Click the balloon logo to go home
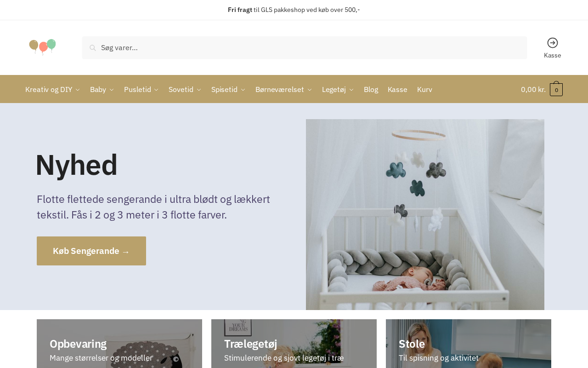This screenshot has width=588, height=368. (42, 47)
